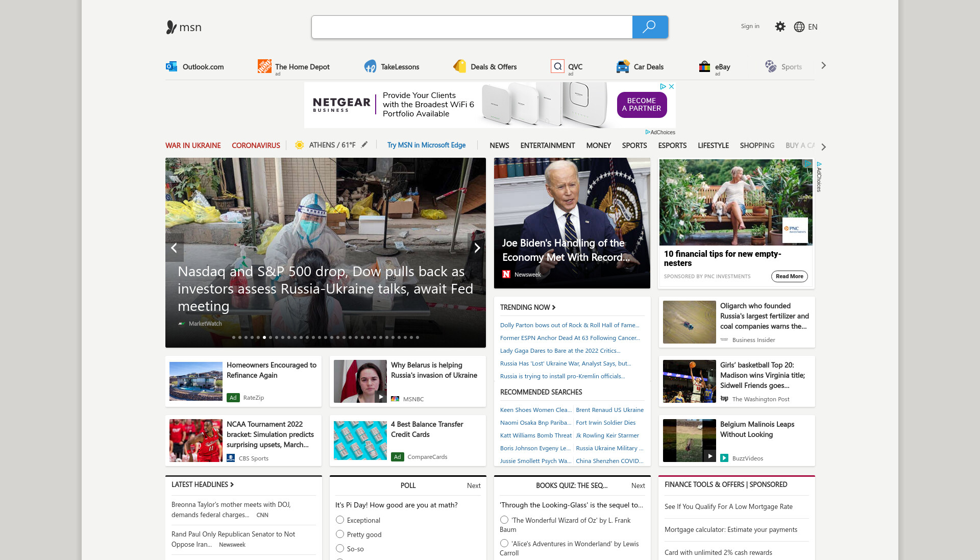Click the blue search magnifier button

(x=650, y=27)
